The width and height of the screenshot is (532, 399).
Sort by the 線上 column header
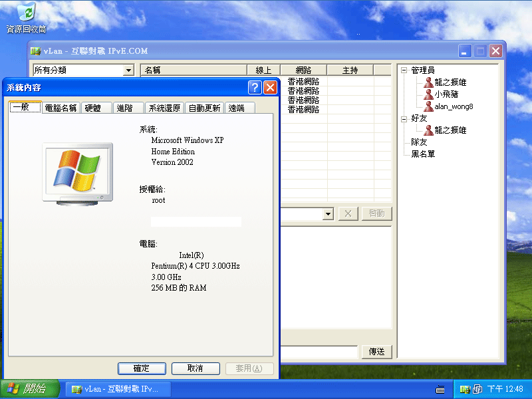coord(263,70)
